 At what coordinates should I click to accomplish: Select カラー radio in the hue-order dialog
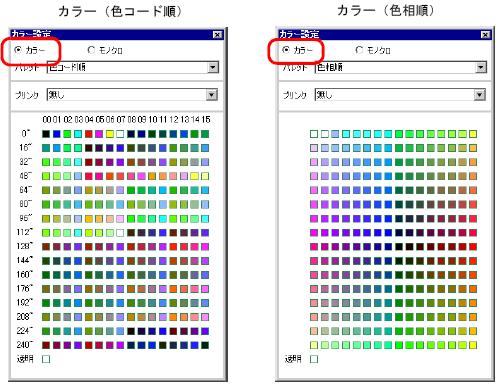[x=286, y=50]
